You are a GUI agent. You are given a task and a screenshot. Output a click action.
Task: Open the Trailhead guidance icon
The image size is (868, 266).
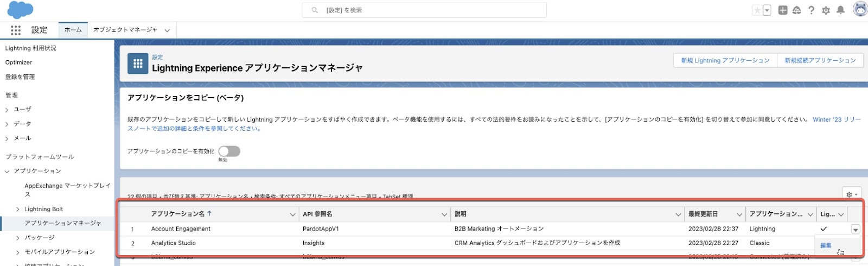pos(797,10)
